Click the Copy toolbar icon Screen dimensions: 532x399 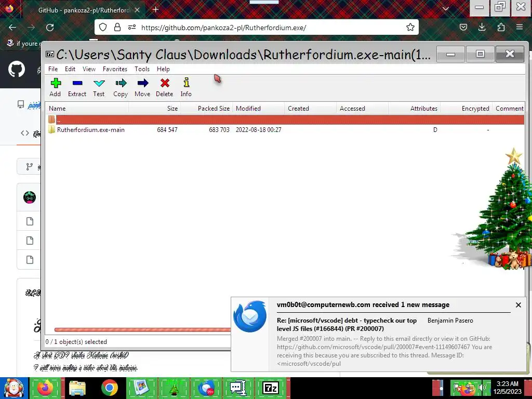click(x=121, y=87)
